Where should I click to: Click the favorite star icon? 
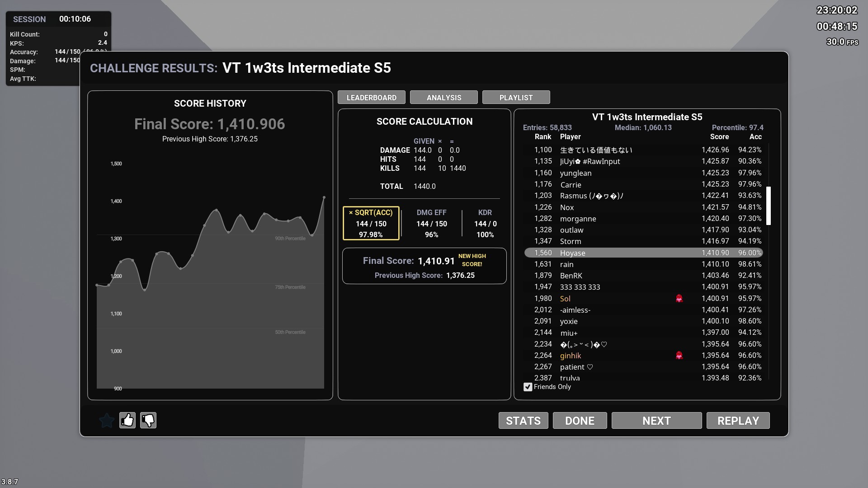pos(107,421)
